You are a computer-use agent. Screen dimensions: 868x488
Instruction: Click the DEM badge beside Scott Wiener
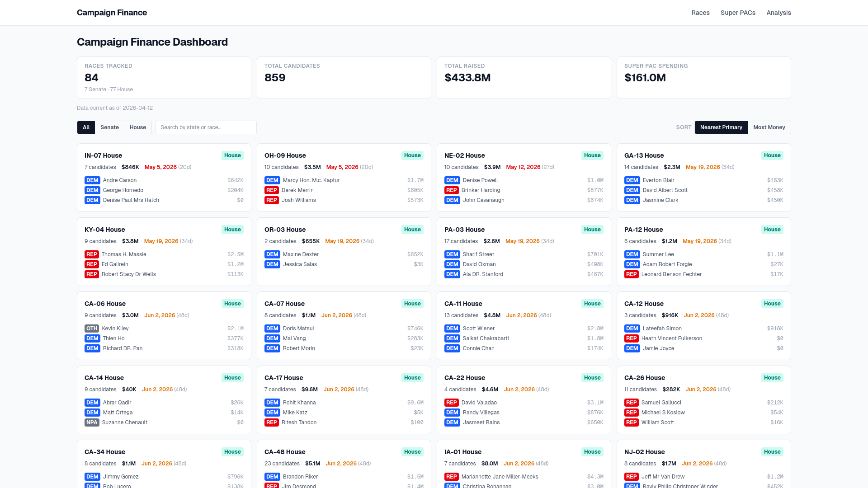pos(452,328)
